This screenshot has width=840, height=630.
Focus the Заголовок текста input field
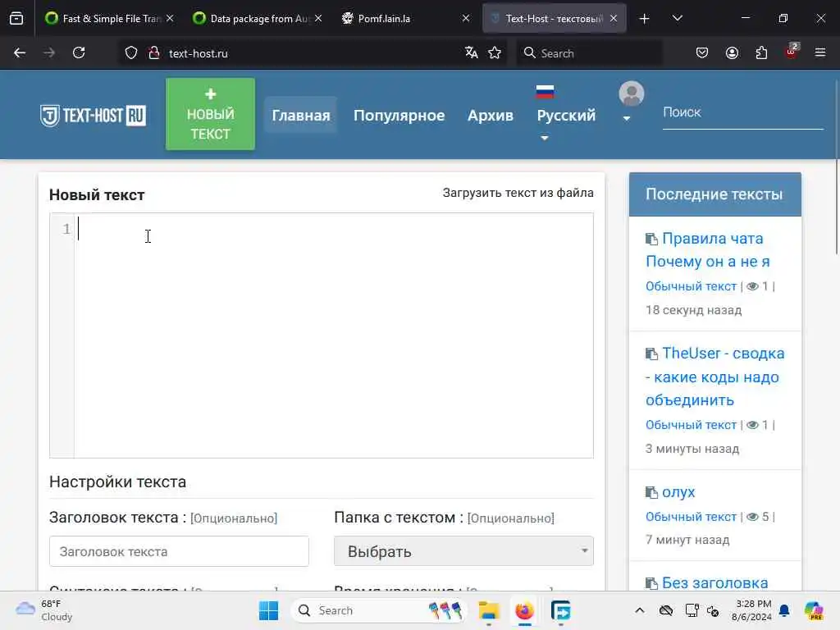(179, 551)
